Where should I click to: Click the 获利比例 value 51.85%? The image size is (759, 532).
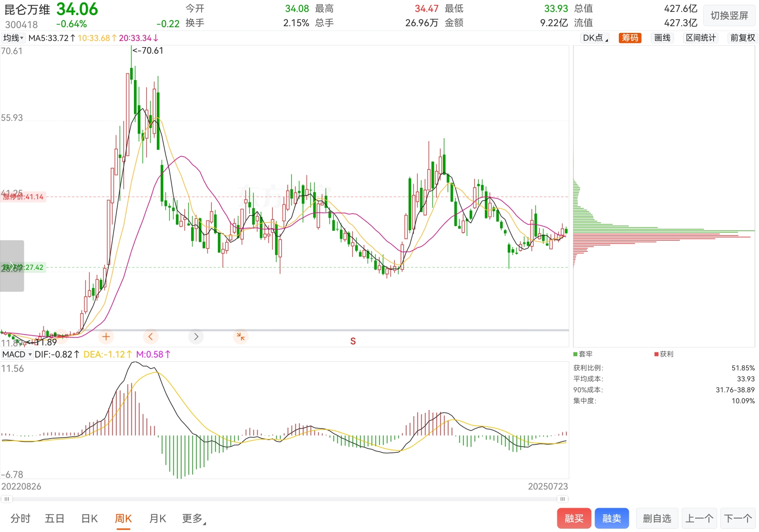[x=743, y=368]
